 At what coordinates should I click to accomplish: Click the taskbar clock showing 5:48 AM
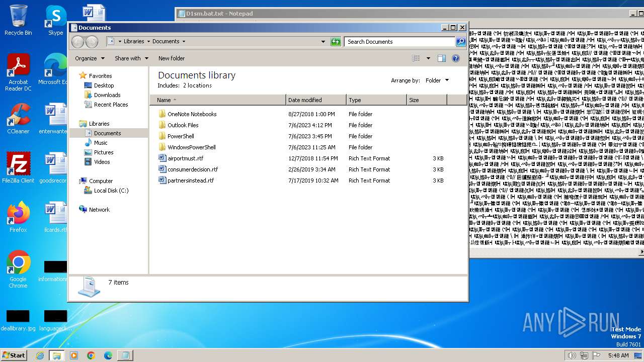(618, 355)
